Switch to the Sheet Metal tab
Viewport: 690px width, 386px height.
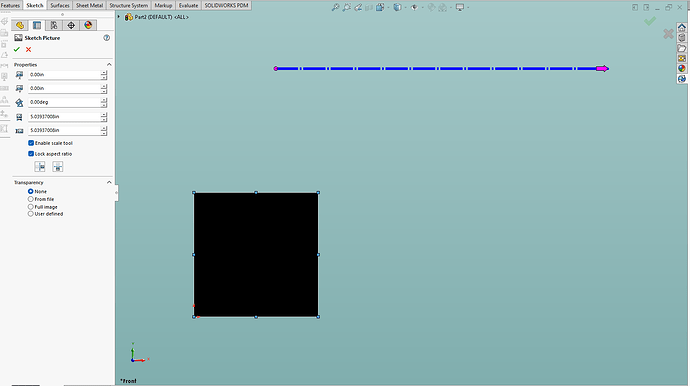tap(89, 5)
